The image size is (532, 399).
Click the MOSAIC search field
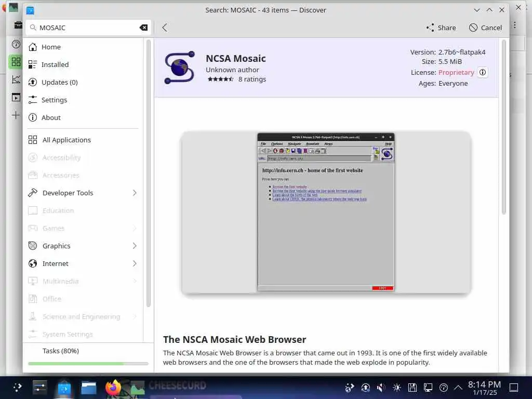coord(88,28)
